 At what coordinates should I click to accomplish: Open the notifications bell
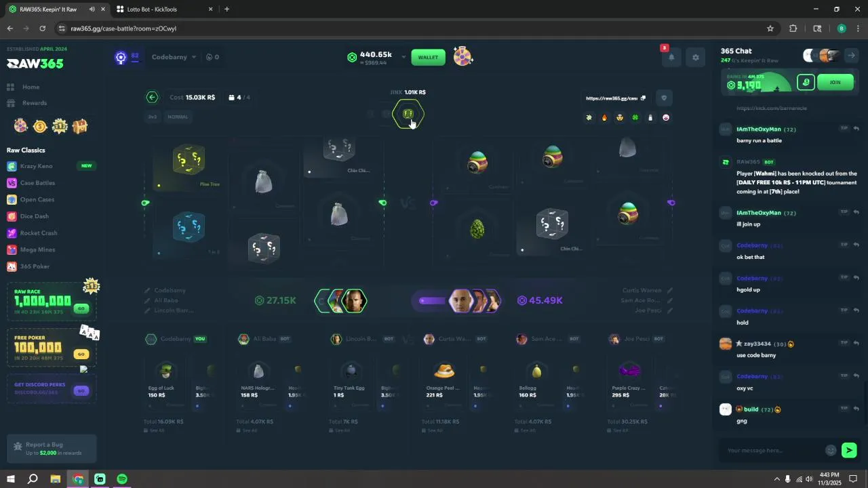coord(671,58)
